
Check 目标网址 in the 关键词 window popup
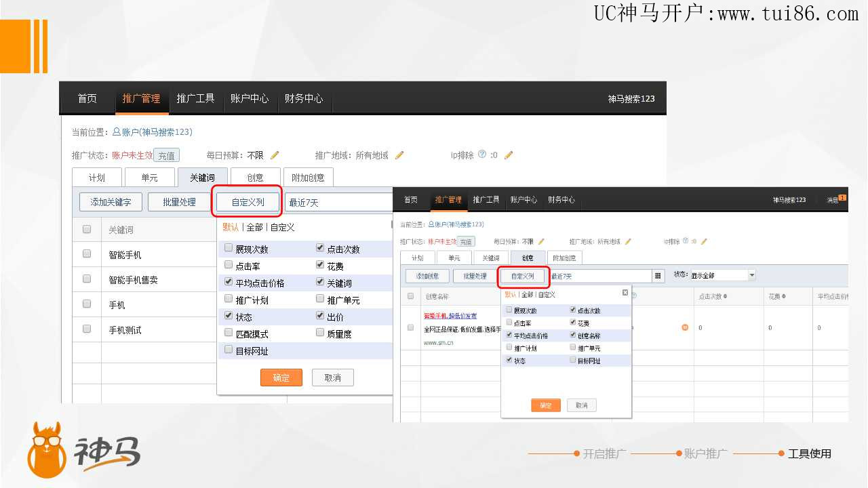[229, 350]
